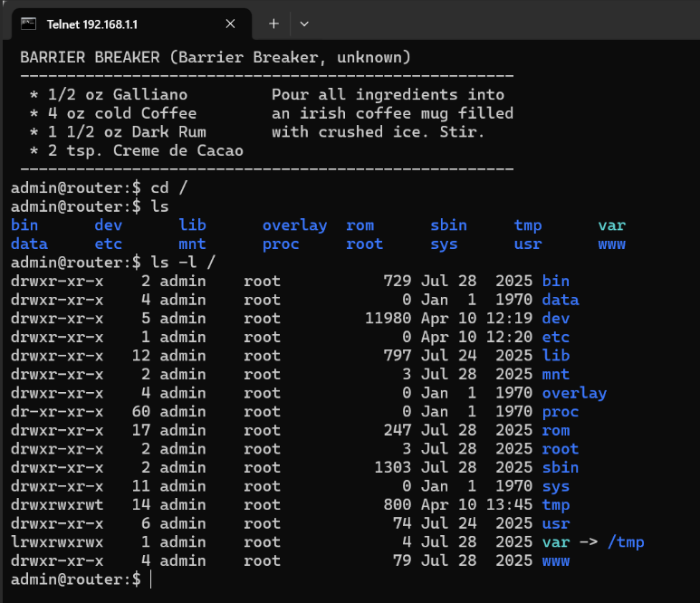Close the Telnet 192.168.1.1 tab
Image resolution: width=700 pixels, height=603 pixels.
tap(230, 23)
